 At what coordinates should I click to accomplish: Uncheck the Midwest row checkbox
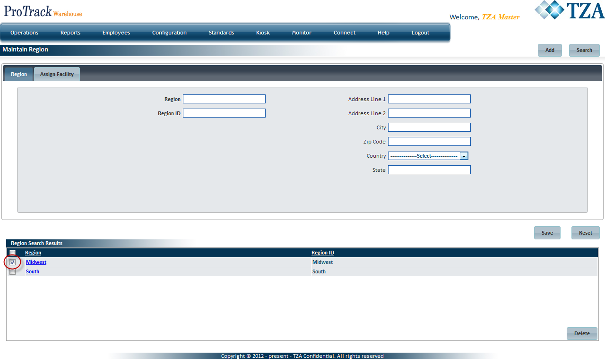pos(13,262)
